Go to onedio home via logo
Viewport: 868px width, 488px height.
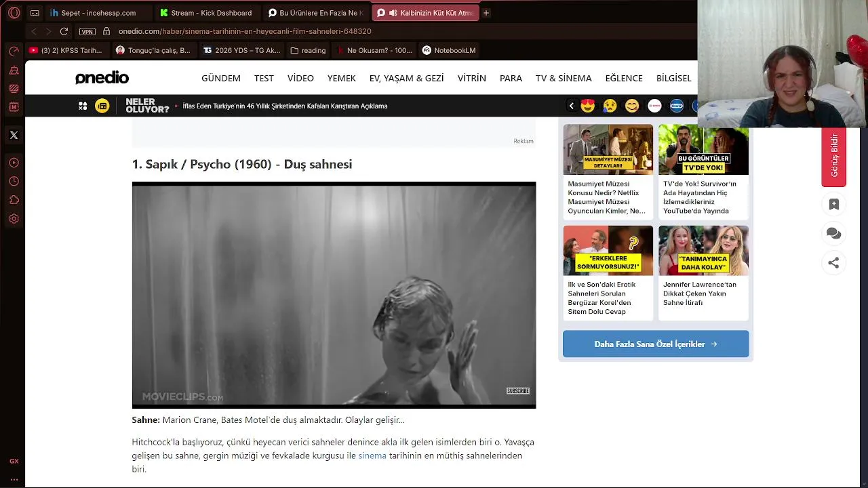point(102,78)
